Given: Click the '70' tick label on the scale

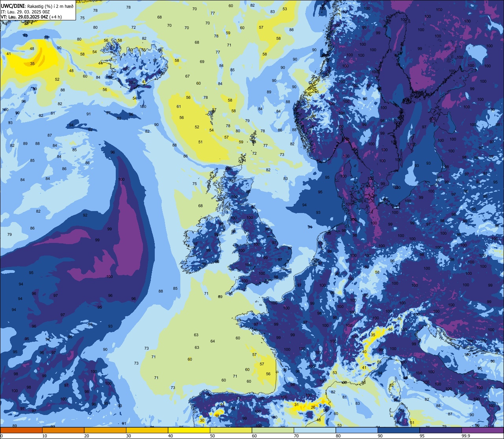Looking at the screenshot, I should 296,436.
